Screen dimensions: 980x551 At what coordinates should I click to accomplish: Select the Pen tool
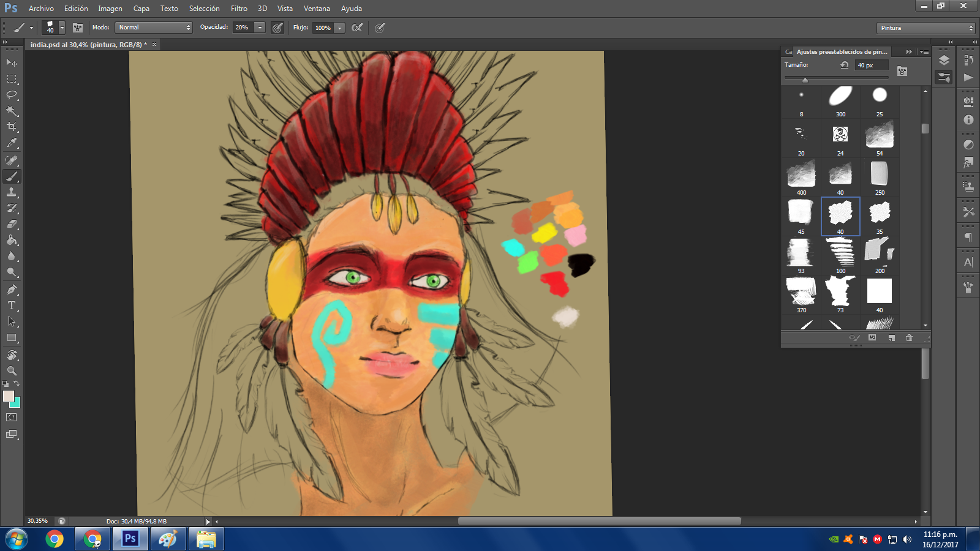point(12,290)
